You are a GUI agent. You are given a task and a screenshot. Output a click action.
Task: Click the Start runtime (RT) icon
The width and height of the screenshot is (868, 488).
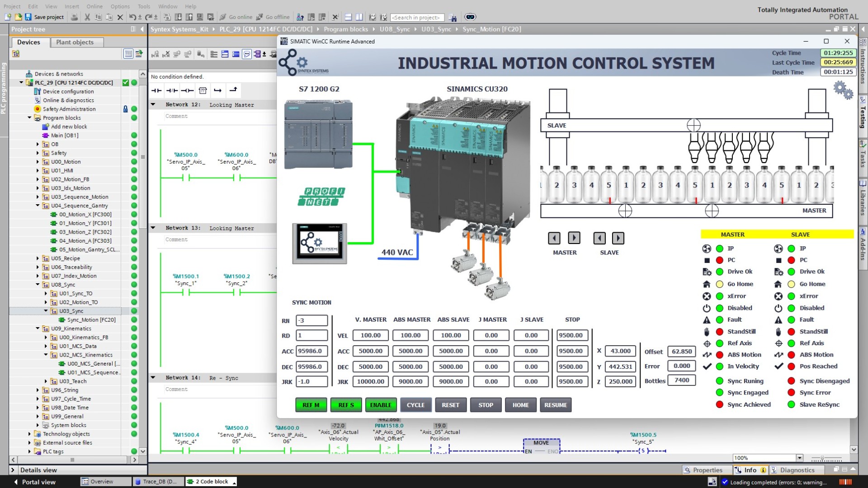211,17
